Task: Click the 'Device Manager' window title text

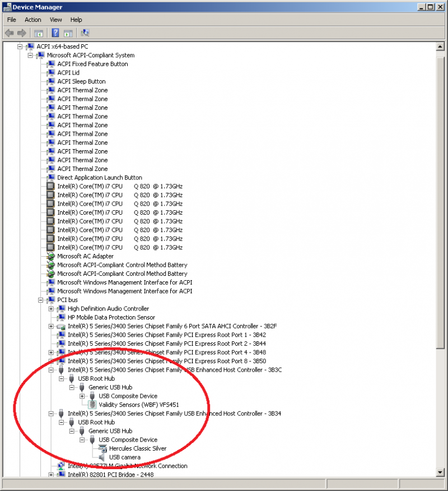Action: click(37, 7)
